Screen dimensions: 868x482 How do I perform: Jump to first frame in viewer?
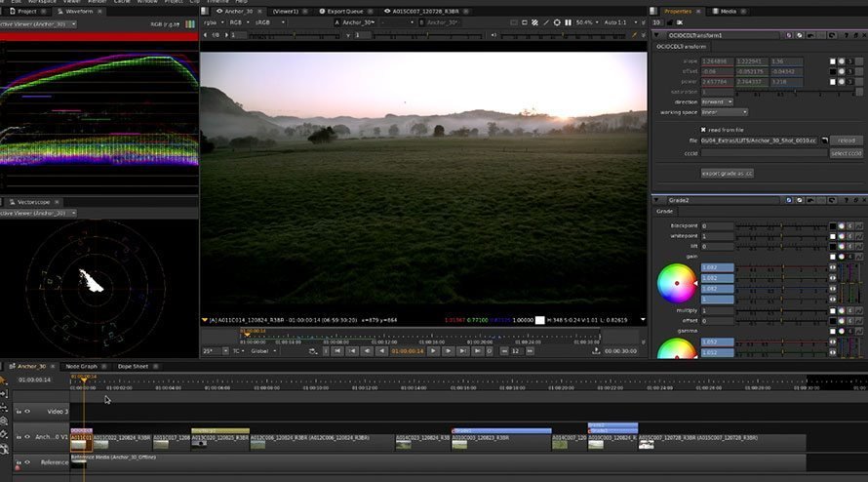pyautogui.click(x=337, y=351)
